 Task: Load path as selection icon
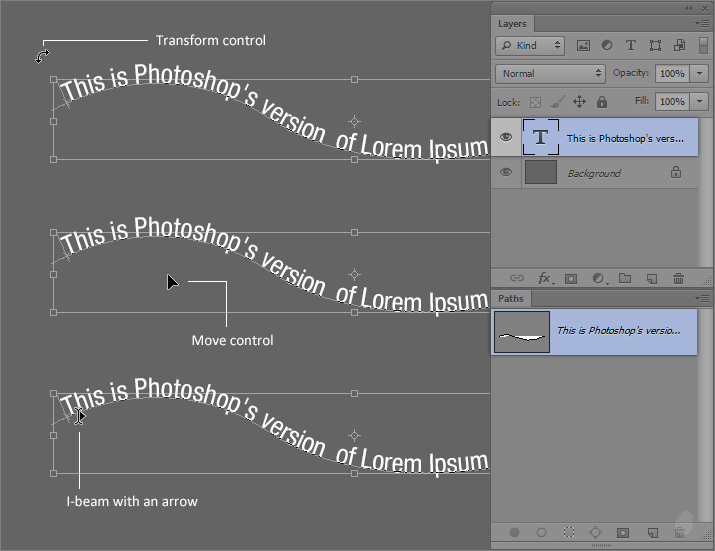568,533
